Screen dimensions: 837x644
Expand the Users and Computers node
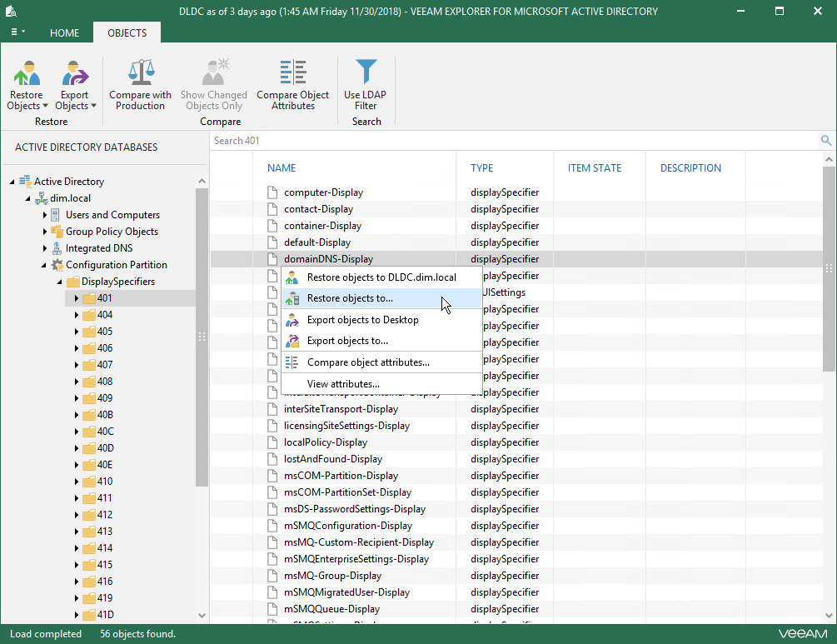(46, 215)
